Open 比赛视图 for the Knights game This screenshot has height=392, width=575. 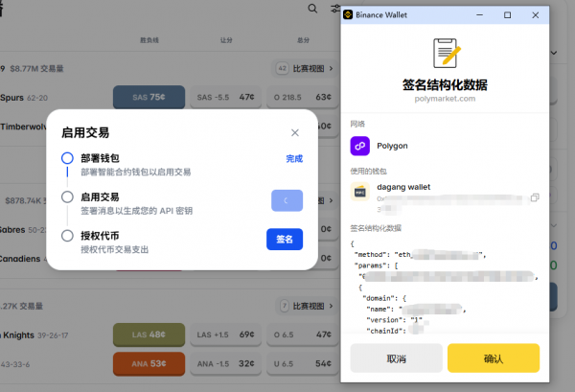(x=308, y=306)
